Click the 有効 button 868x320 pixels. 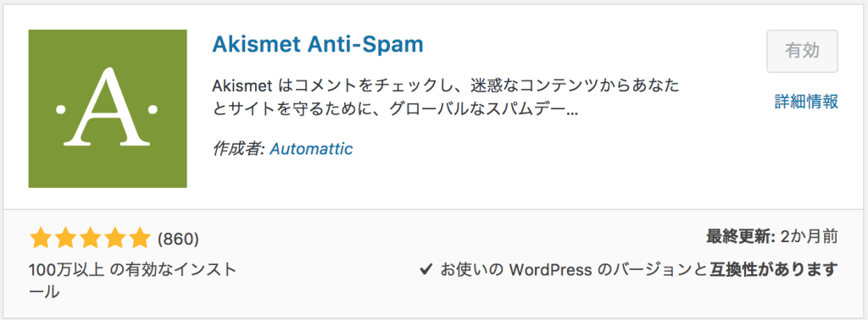[x=802, y=51]
